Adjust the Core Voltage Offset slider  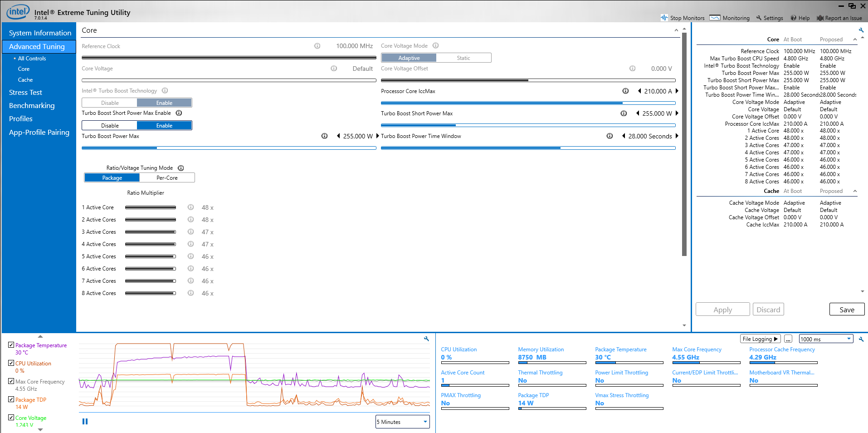coord(528,80)
